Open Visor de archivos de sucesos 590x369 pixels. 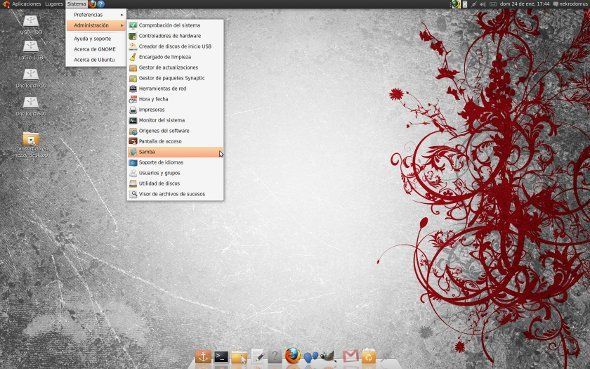click(175, 194)
